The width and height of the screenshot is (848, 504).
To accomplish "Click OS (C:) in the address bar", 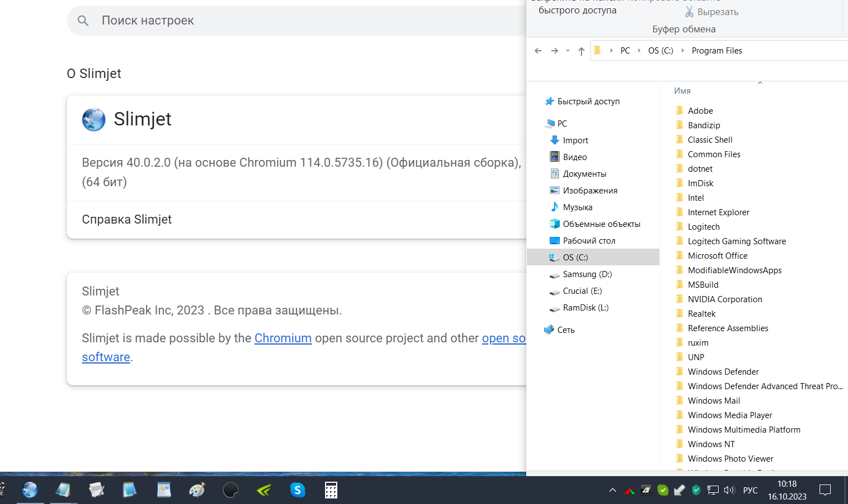I will [x=661, y=51].
